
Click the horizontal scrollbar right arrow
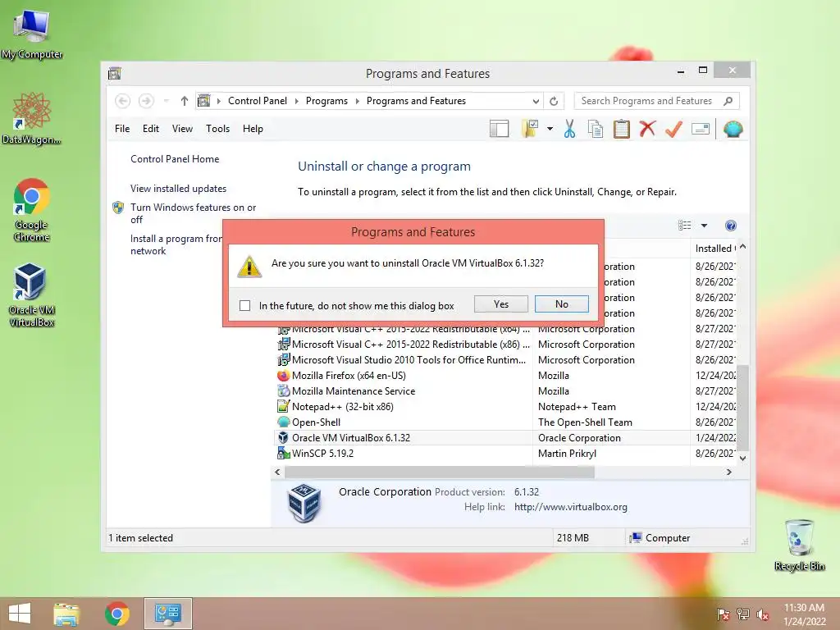[728, 472]
